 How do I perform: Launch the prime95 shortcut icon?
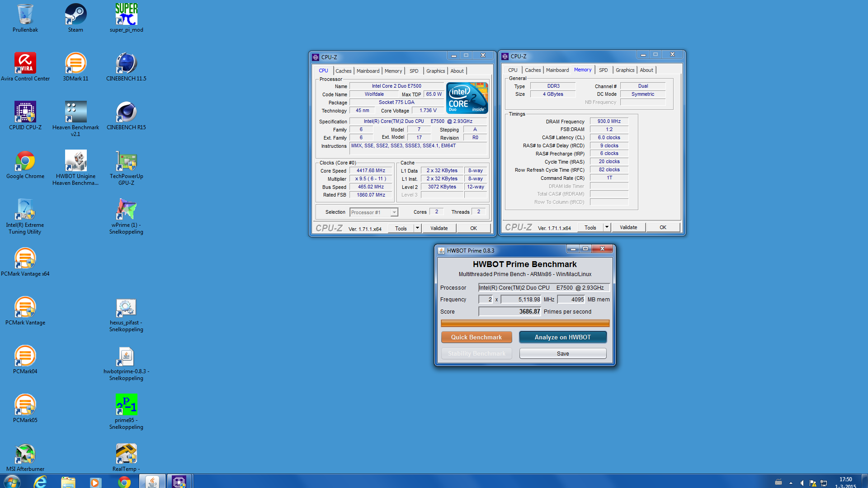pos(126,411)
